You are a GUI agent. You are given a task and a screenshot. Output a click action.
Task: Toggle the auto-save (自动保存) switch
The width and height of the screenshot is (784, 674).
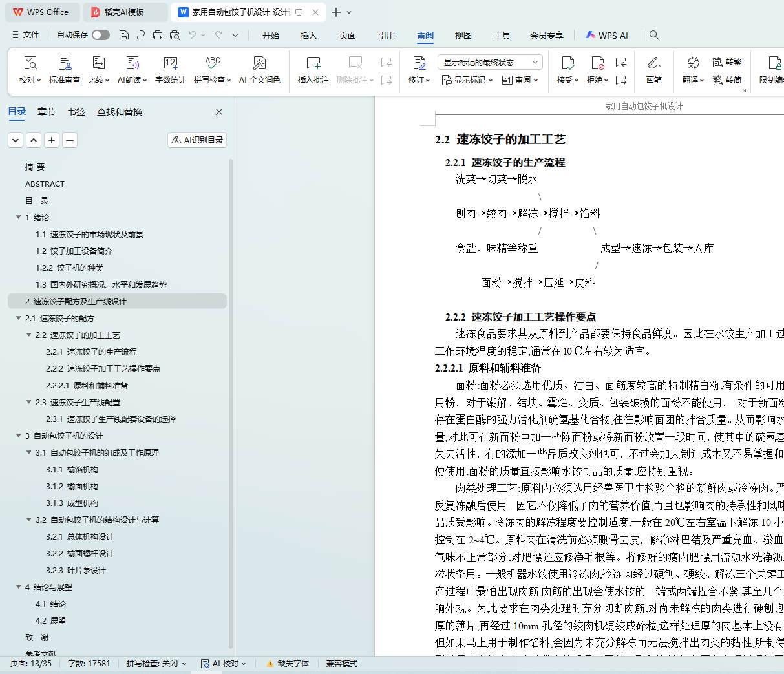click(x=100, y=35)
